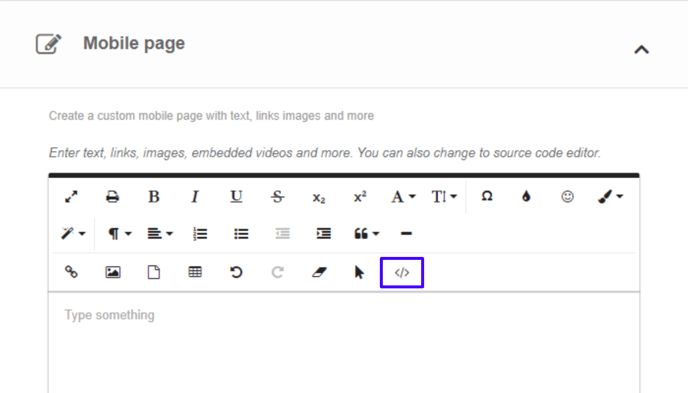Toggle underline formatting
Image resolution: width=688 pixels, height=393 pixels.
[236, 196]
